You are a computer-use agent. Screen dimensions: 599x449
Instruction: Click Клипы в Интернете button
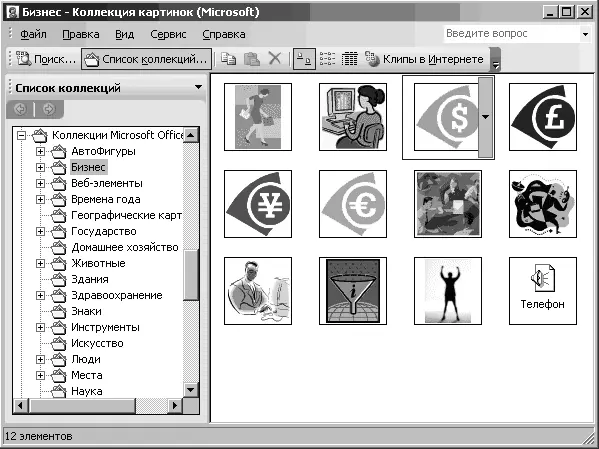point(425,59)
